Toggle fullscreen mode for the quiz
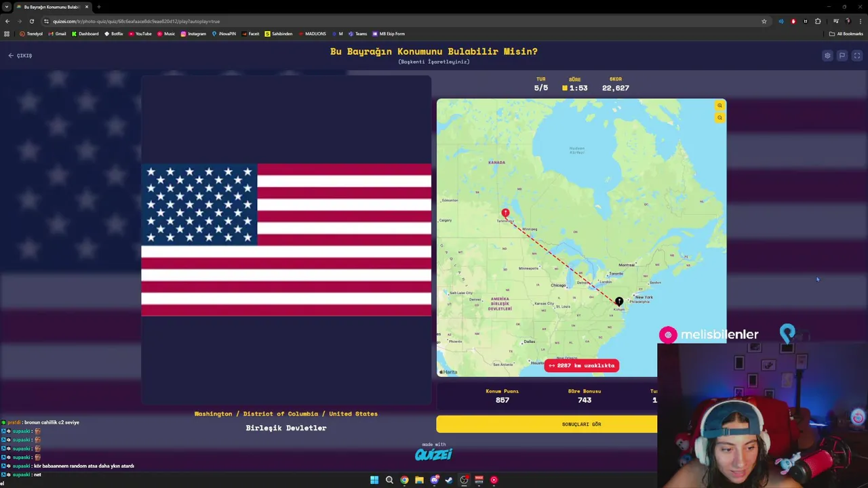The height and width of the screenshot is (488, 868). (x=857, y=56)
